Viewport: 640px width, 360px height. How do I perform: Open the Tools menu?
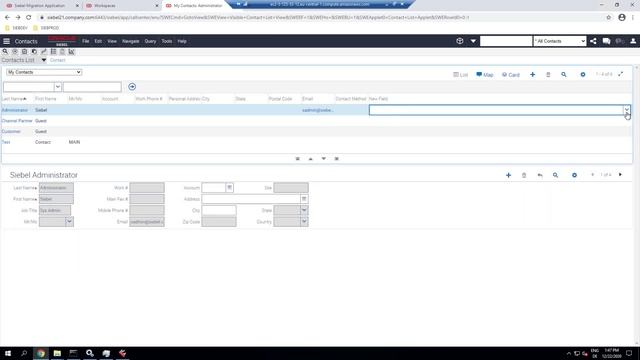(x=167, y=41)
